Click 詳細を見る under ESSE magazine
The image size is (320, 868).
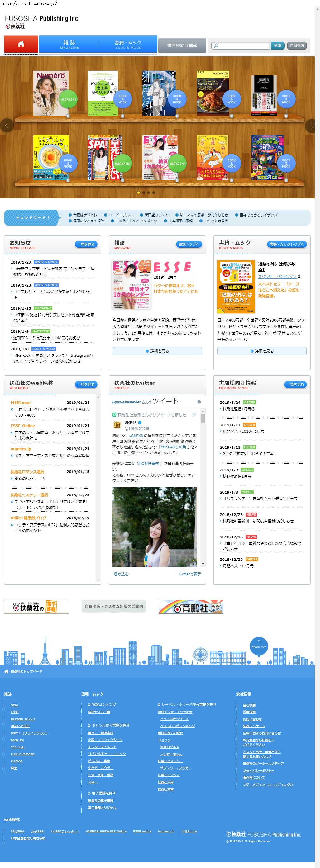pos(157,351)
